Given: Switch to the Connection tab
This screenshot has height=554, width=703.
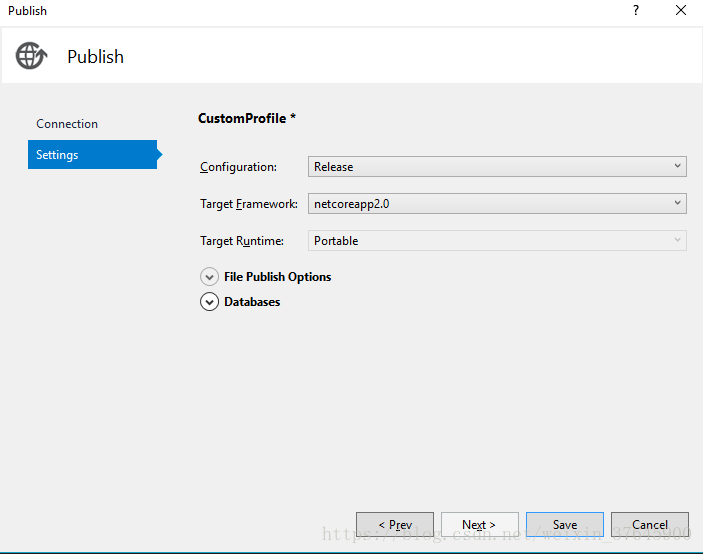Looking at the screenshot, I should pyautogui.click(x=67, y=124).
